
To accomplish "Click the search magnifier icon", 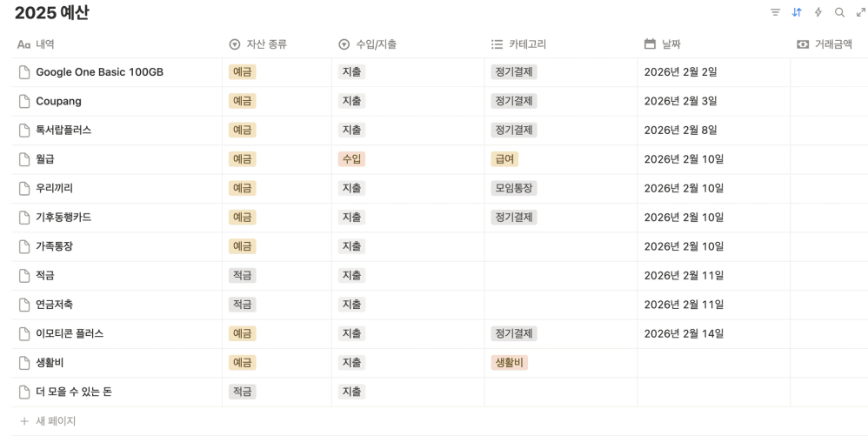I will click(840, 13).
